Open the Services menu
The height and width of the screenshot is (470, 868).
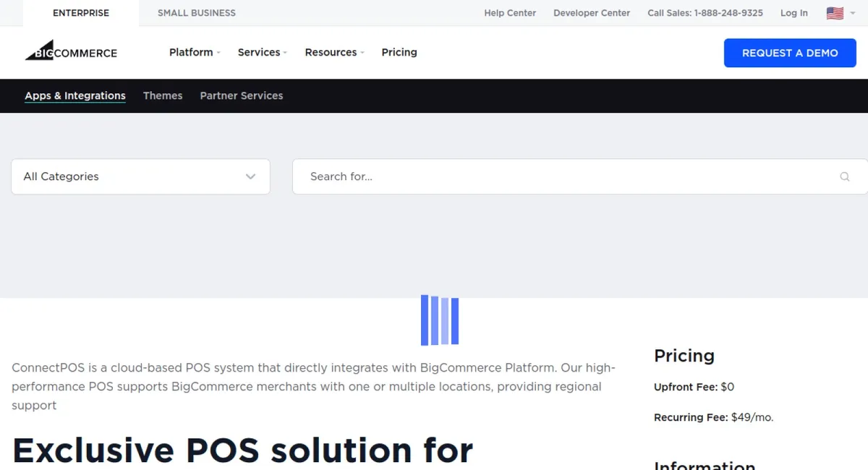263,52
